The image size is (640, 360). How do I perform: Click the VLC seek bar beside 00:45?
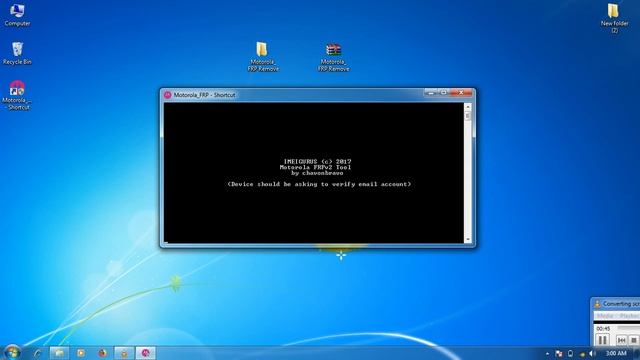tap(629, 328)
